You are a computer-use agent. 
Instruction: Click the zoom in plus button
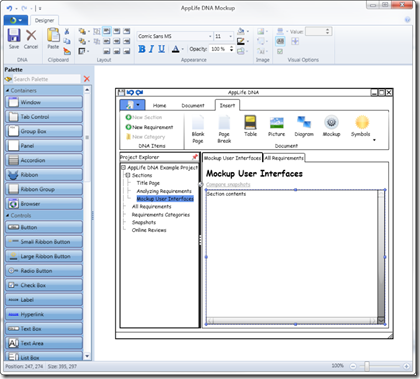click(406, 366)
